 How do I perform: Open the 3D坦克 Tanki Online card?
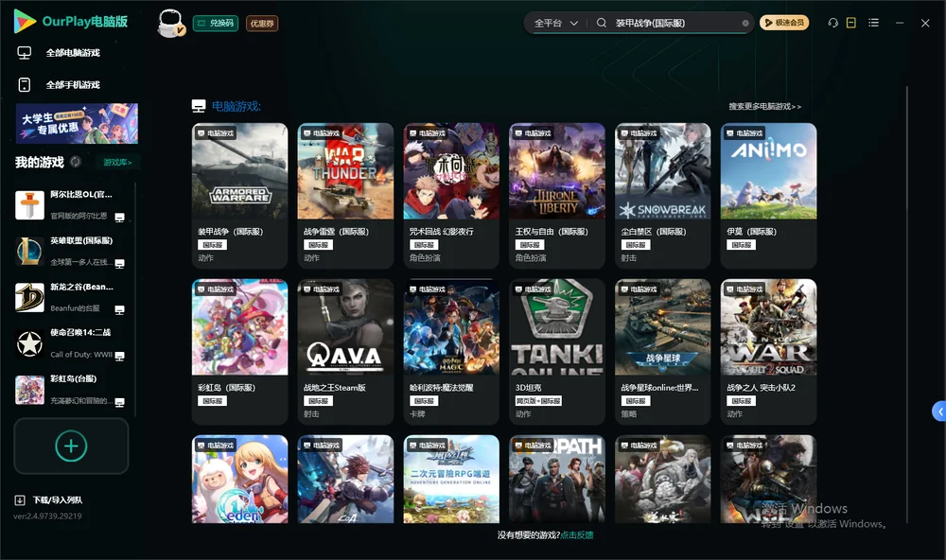[x=557, y=352]
